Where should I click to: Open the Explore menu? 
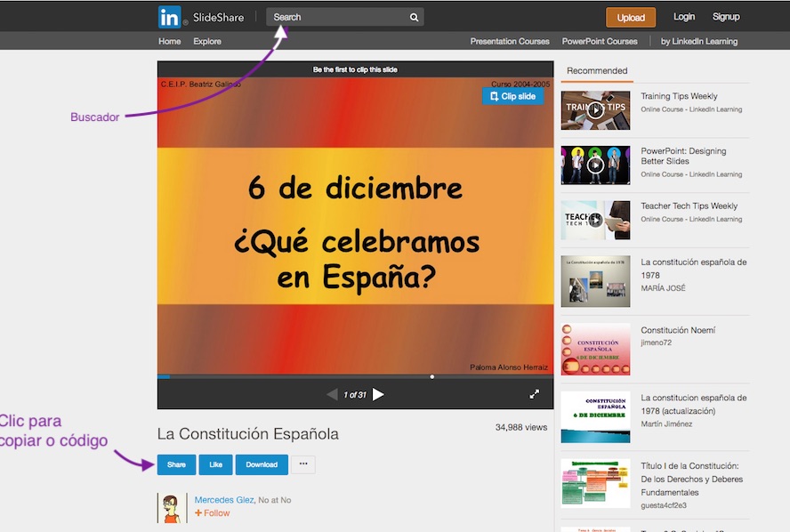click(x=206, y=41)
